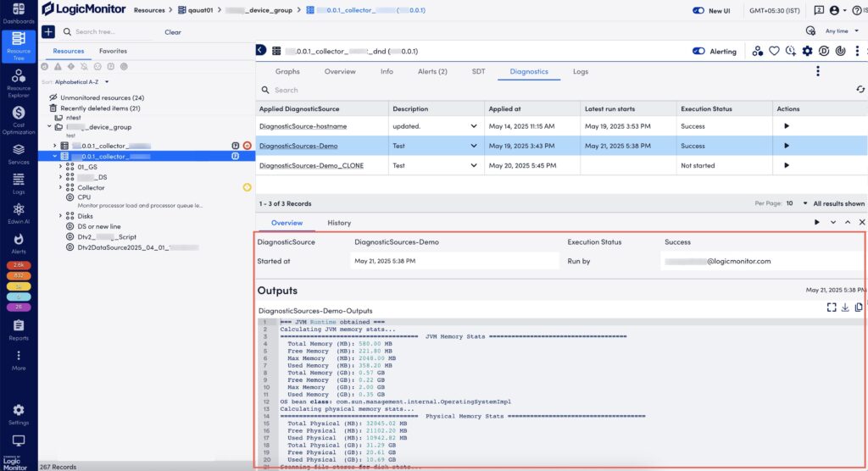Close the diagnostic details panel
Viewport: 868px width, 471px height.
tap(862, 222)
